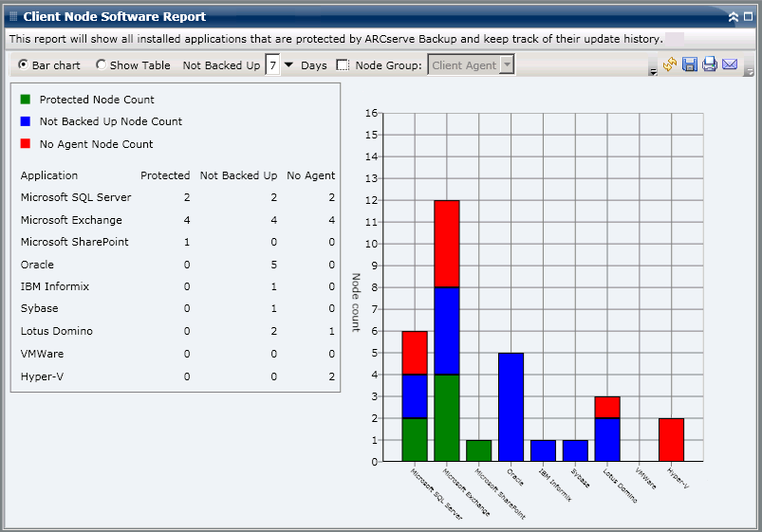Click the Not Backed Up days field
Screen dimensions: 762x532
pos(272,64)
